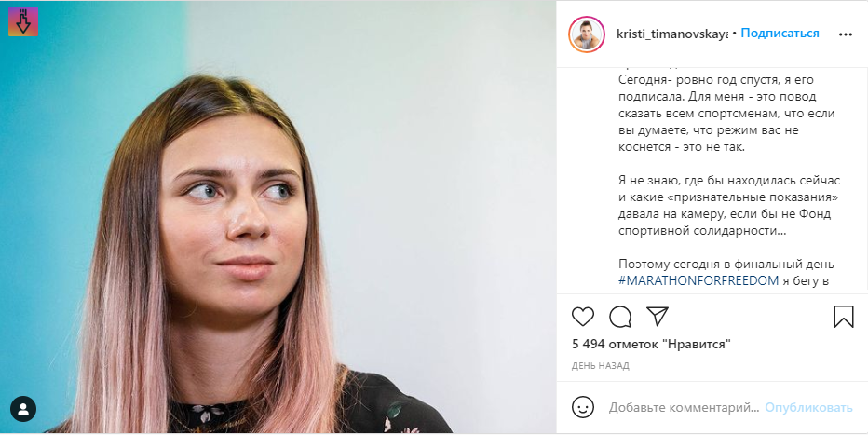Screen dimensions: 868x435
Task: Show tagged people via person icon on photo
Action: pos(23,409)
